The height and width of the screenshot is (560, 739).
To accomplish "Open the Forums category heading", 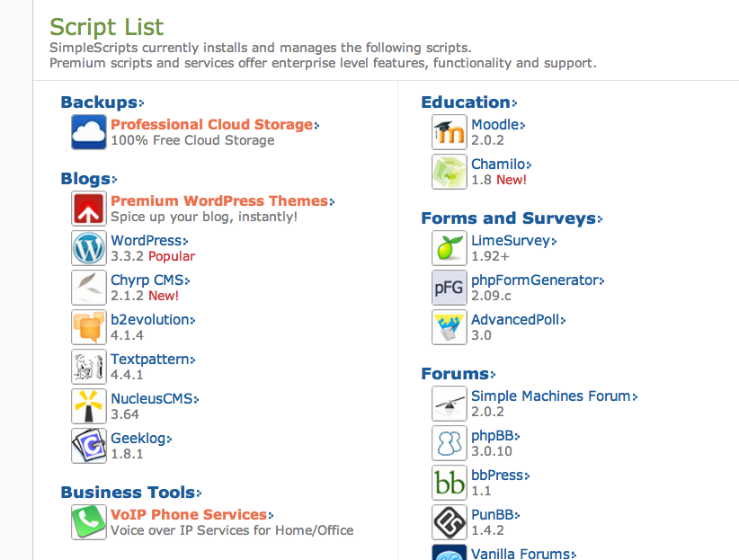I will [459, 374].
